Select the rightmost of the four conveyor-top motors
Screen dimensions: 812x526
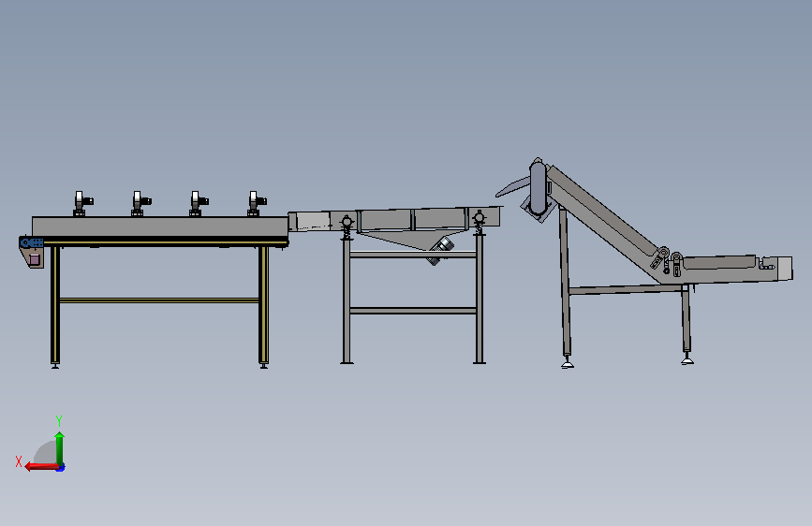pos(257,203)
